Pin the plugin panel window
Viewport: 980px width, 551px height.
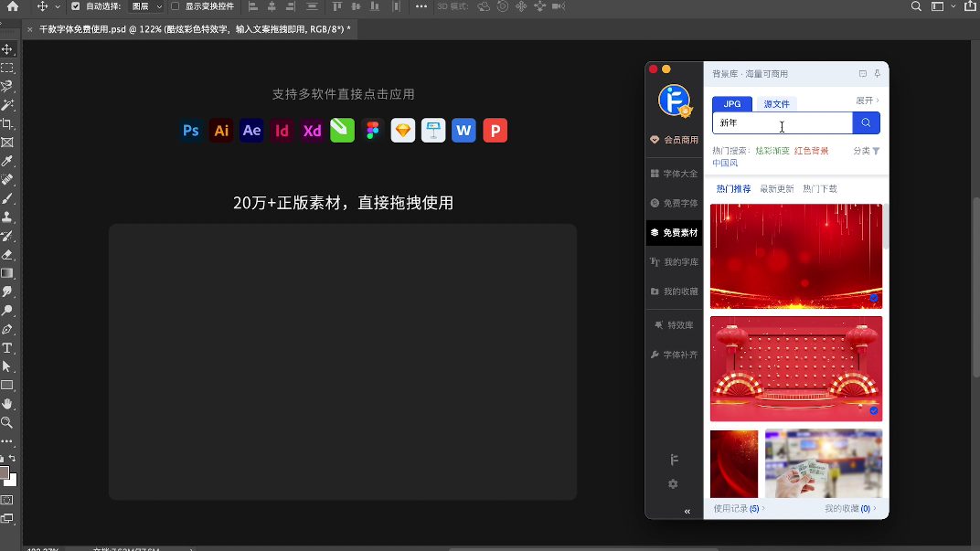tap(878, 74)
